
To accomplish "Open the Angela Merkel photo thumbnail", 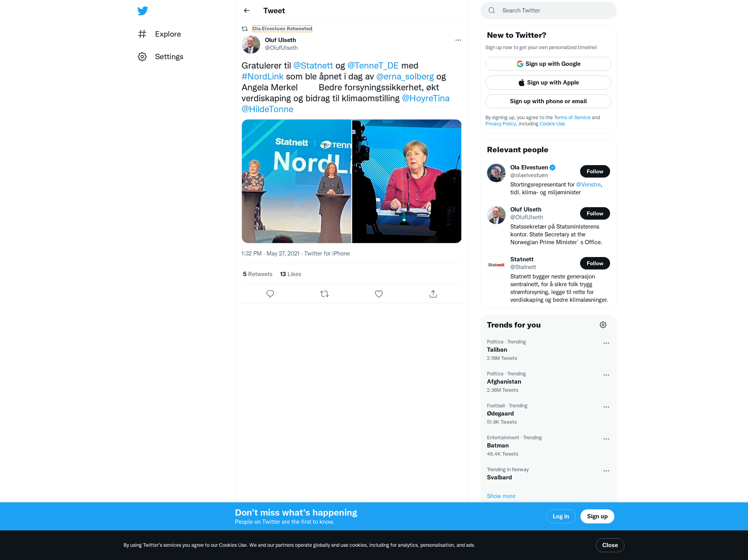I will click(x=407, y=181).
